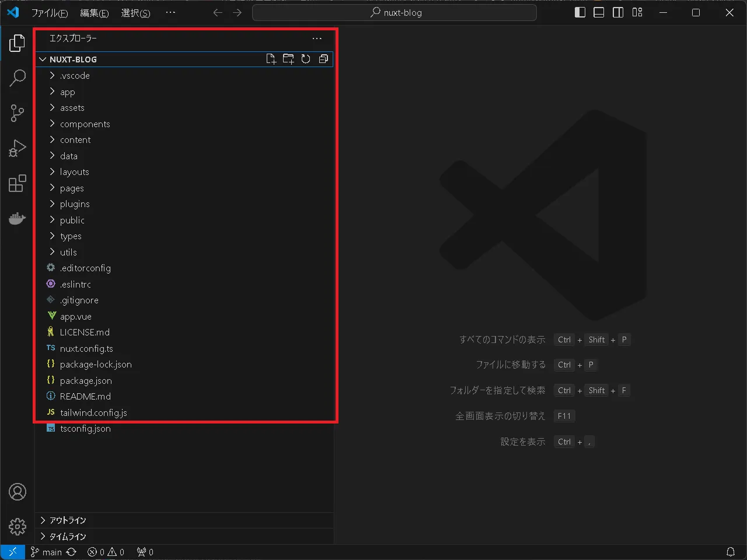Open Run and Debug view
747x560 pixels.
18,148
